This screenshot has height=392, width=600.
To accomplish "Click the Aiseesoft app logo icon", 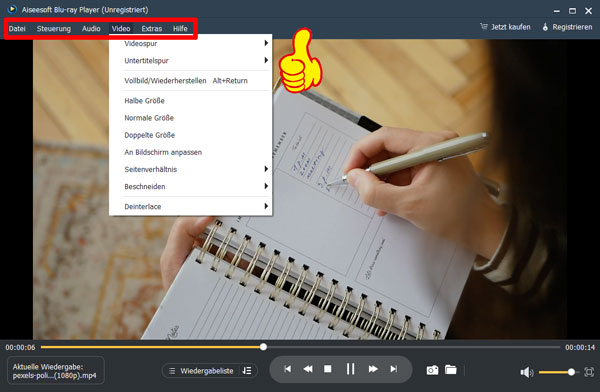I will (12, 9).
